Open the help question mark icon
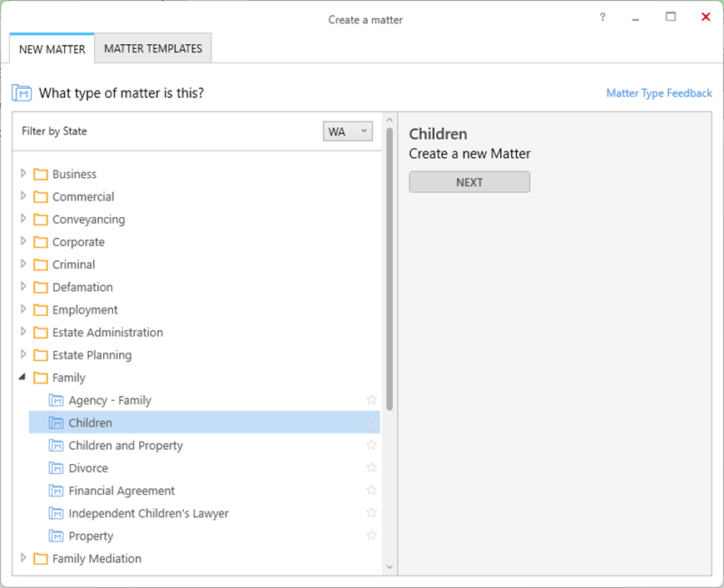This screenshot has height=588, width=724. coord(603,17)
